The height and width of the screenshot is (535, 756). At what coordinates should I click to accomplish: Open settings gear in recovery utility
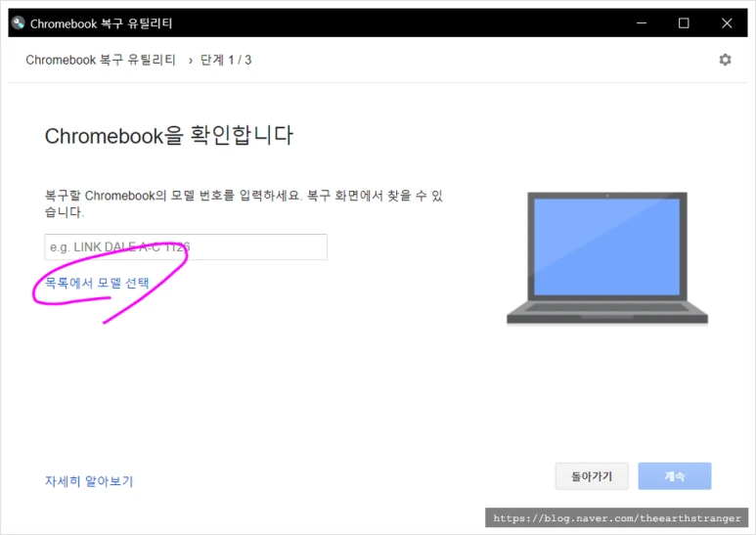coord(725,60)
